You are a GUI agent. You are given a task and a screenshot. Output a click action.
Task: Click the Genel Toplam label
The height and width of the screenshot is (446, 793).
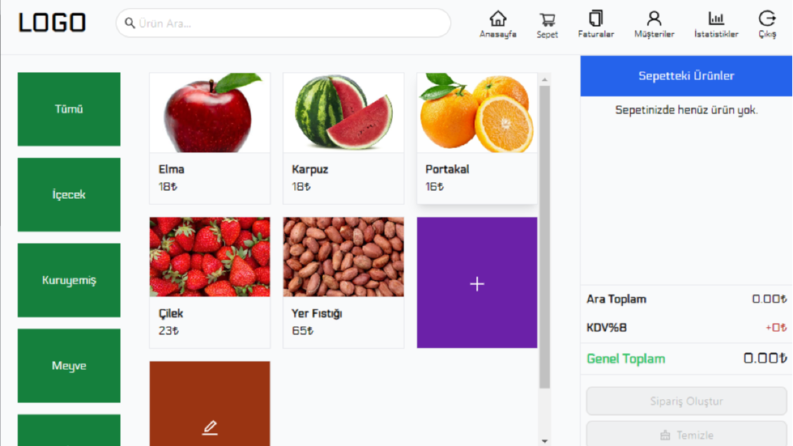626,359
